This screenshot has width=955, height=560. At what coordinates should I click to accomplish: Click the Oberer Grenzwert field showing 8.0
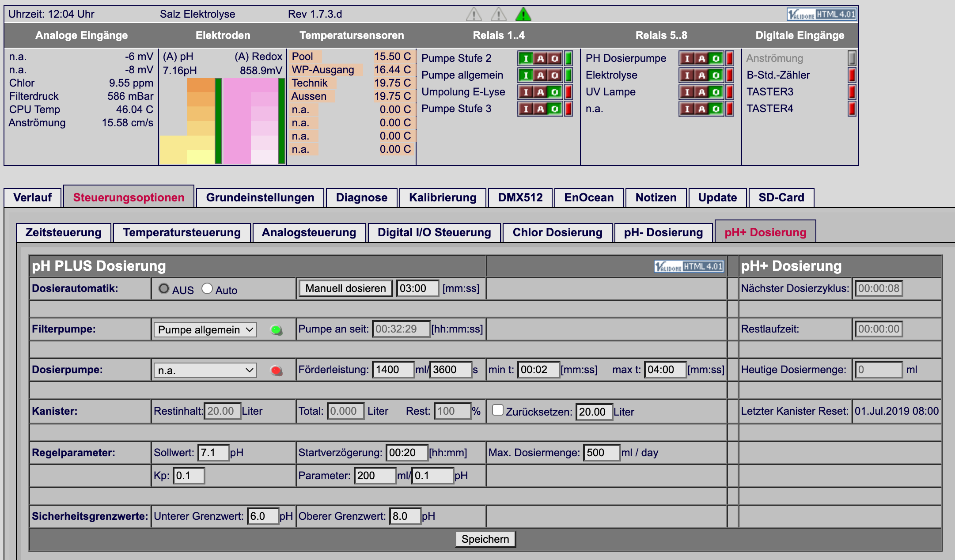coord(405,516)
